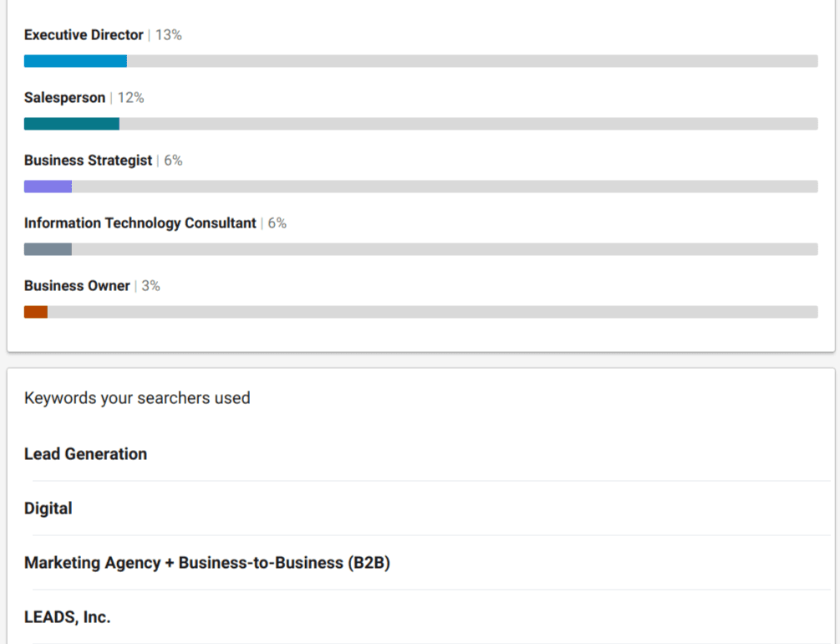
Task: Click the blue Executive Director progress bar
Action: coord(75,61)
